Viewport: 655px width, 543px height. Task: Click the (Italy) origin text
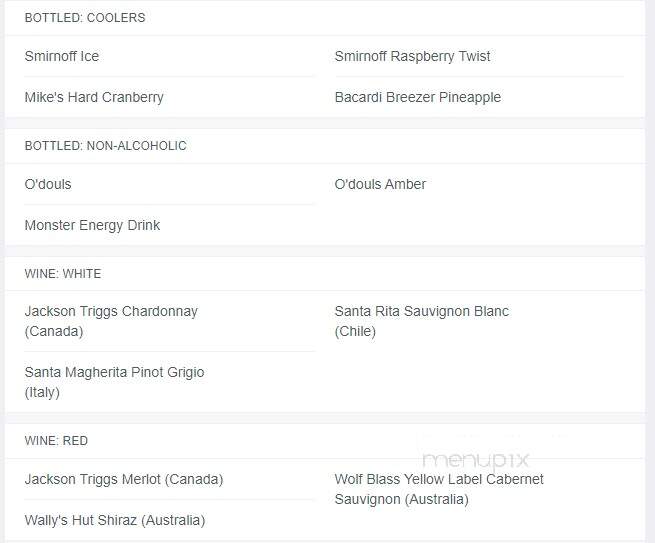42,392
